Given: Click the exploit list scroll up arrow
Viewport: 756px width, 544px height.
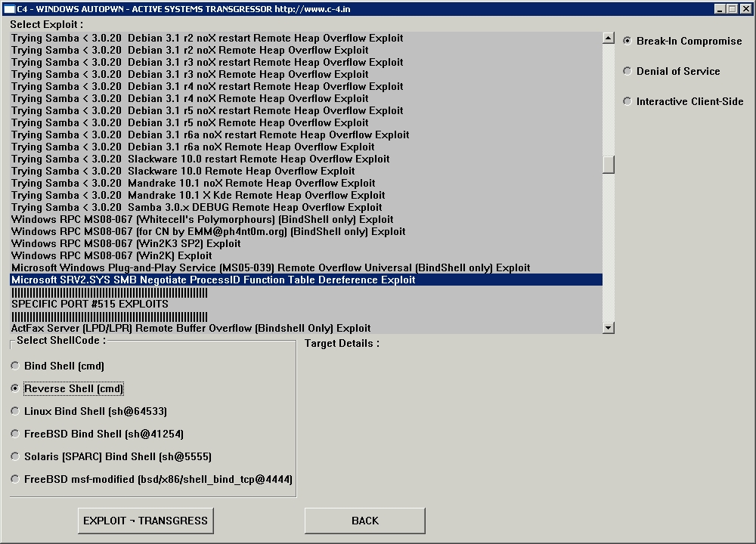Looking at the screenshot, I should 609,38.
